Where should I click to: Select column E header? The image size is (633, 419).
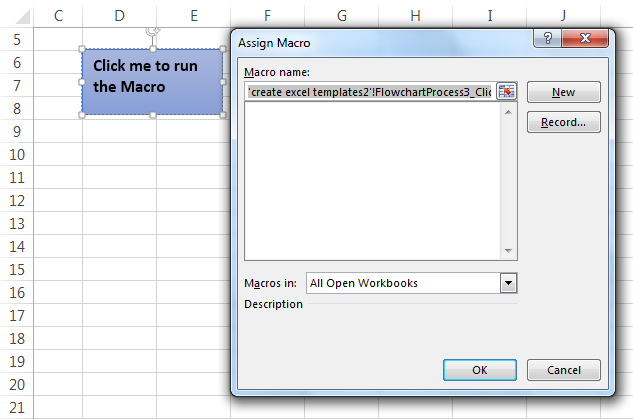194,16
